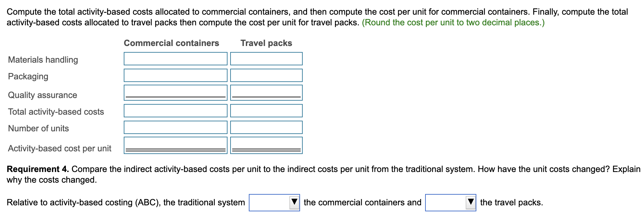Select the Total activity-based costs field for Travel packs

tap(266, 110)
